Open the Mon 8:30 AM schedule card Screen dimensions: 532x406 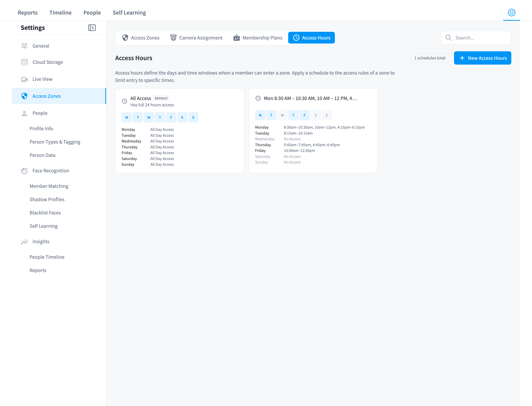[313, 131]
